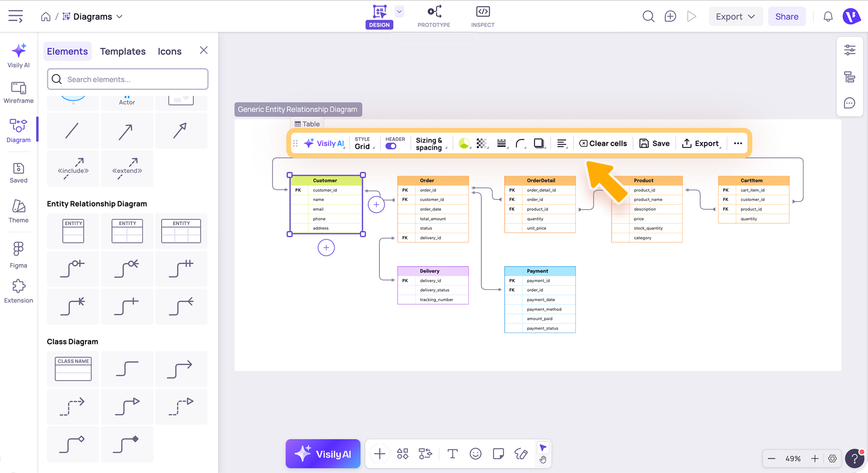Open the help question mark button
868x473 pixels.
tap(854, 458)
